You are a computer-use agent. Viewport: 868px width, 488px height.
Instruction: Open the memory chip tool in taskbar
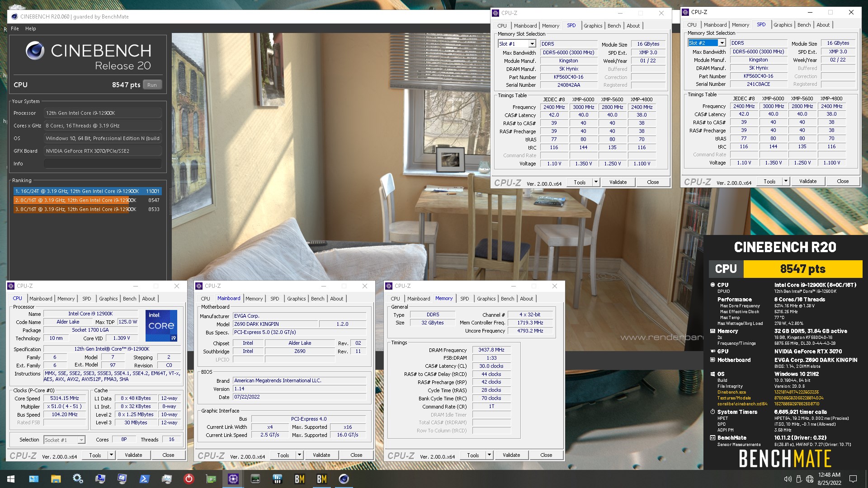point(255,479)
